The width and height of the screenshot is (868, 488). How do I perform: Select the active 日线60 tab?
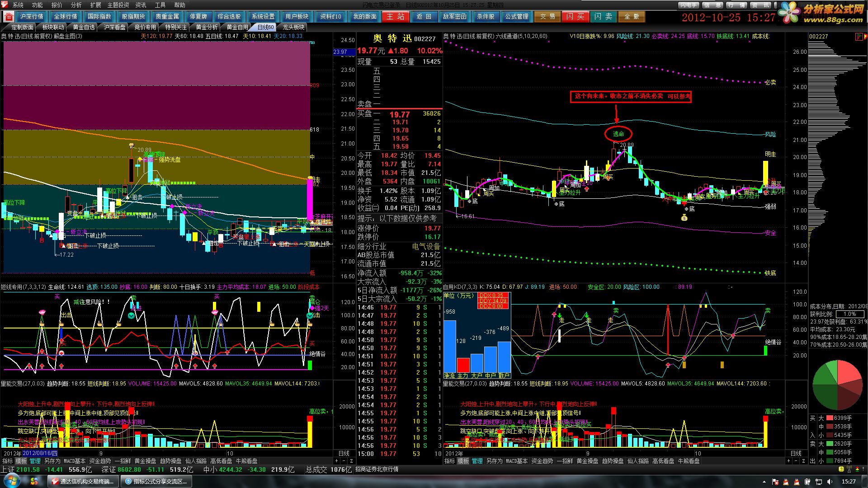(265, 27)
